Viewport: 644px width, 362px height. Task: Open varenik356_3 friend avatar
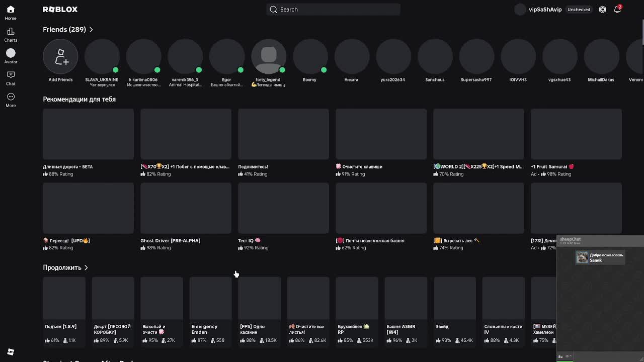[x=185, y=57]
